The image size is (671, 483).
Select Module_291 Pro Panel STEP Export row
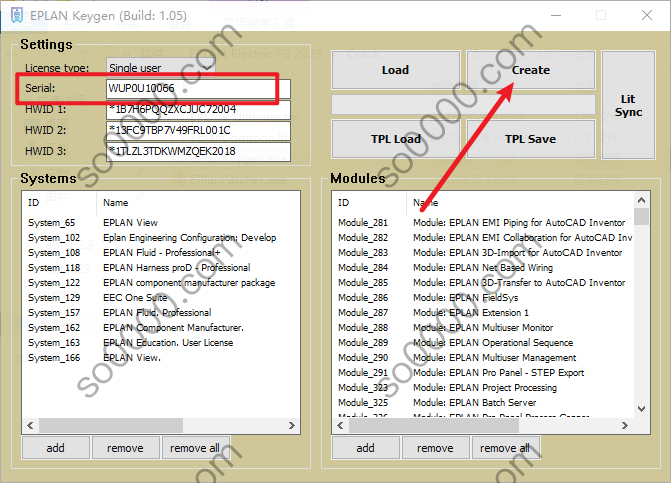[484, 372]
